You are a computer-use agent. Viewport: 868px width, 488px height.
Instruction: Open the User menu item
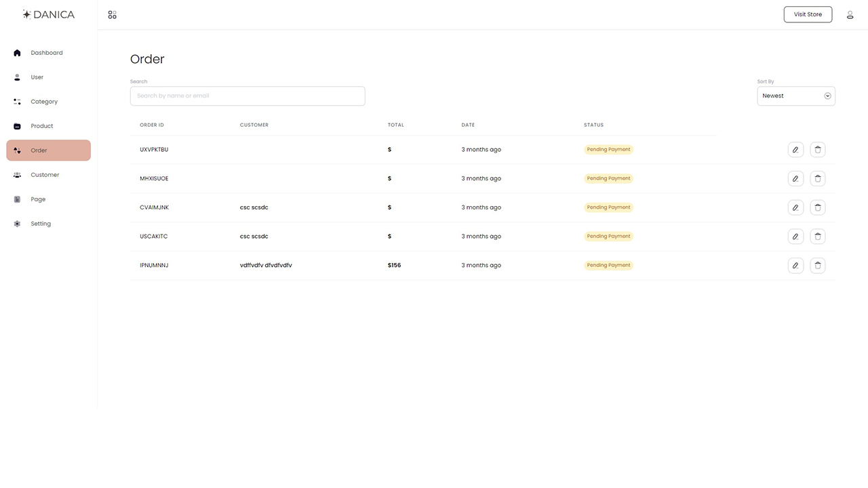(48, 77)
